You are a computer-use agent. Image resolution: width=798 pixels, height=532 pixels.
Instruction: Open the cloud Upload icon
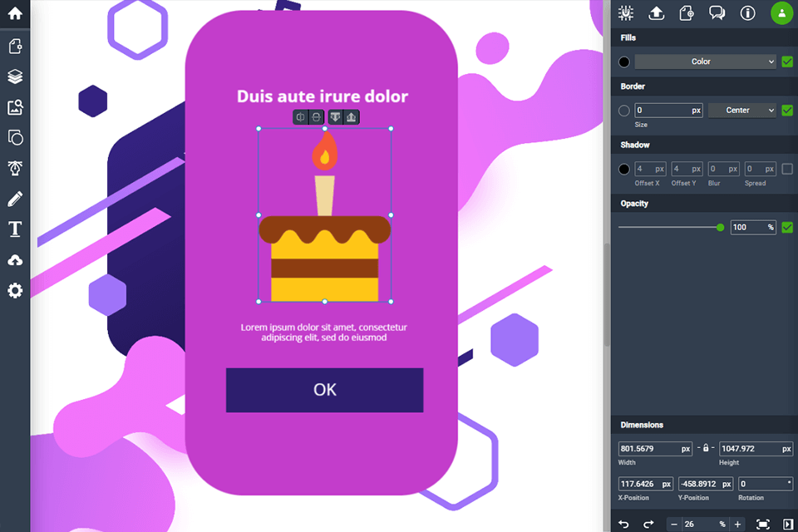(15, 260)
